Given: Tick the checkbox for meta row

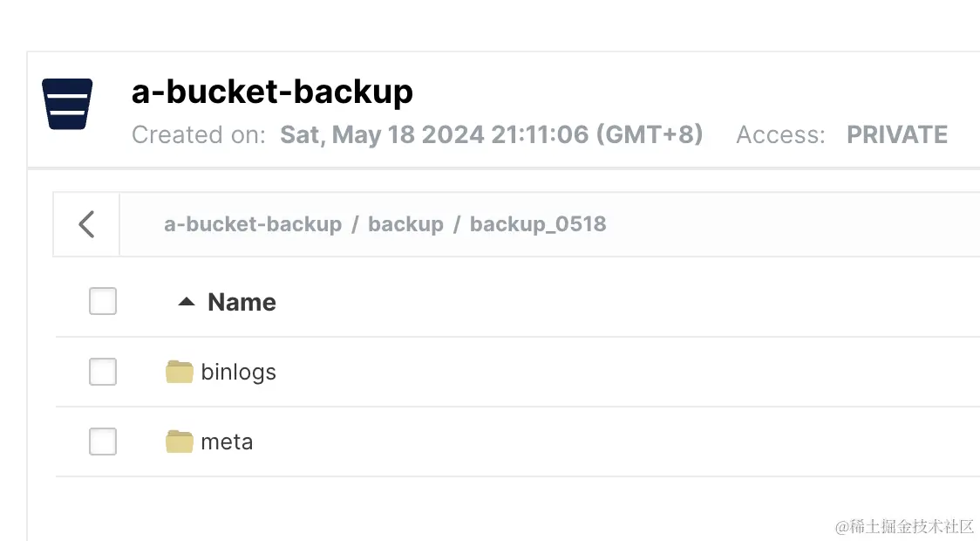Looking at the screenshot, I should pos(103,442).
